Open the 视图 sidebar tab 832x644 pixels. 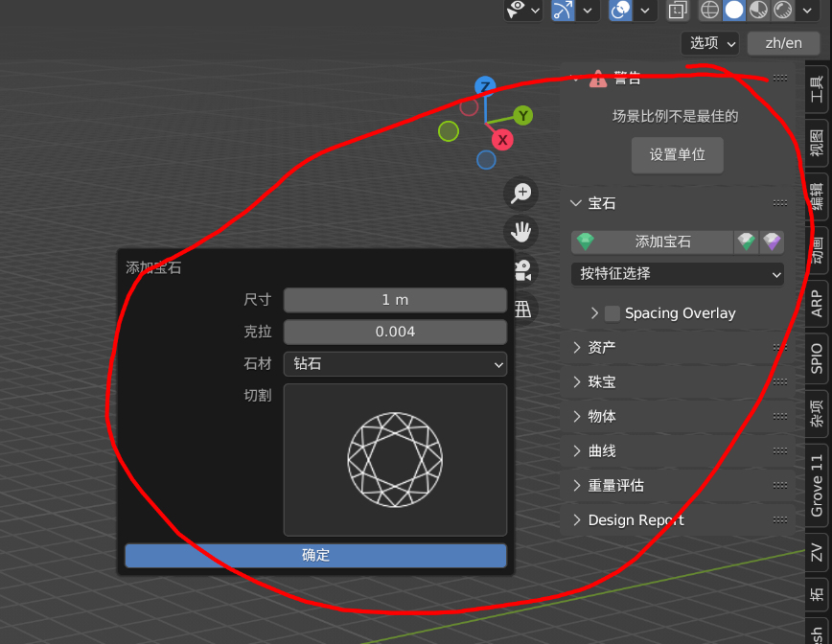tap(817, 143)
